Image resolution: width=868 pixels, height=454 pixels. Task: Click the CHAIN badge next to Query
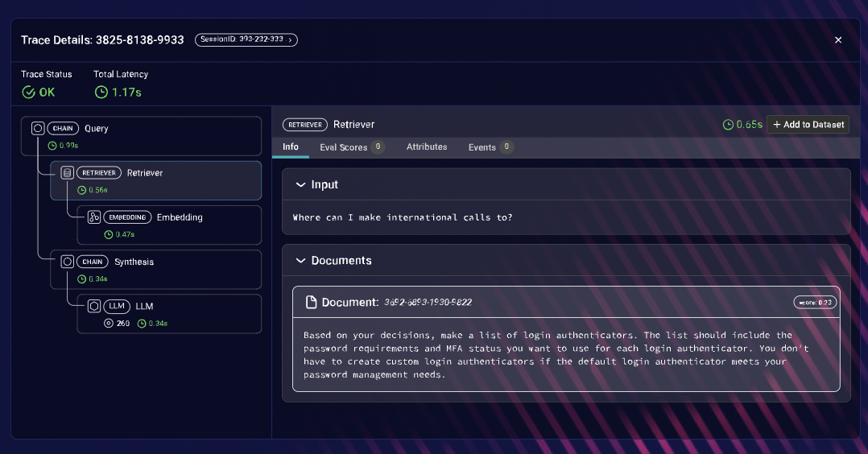[x=63, y=129]
